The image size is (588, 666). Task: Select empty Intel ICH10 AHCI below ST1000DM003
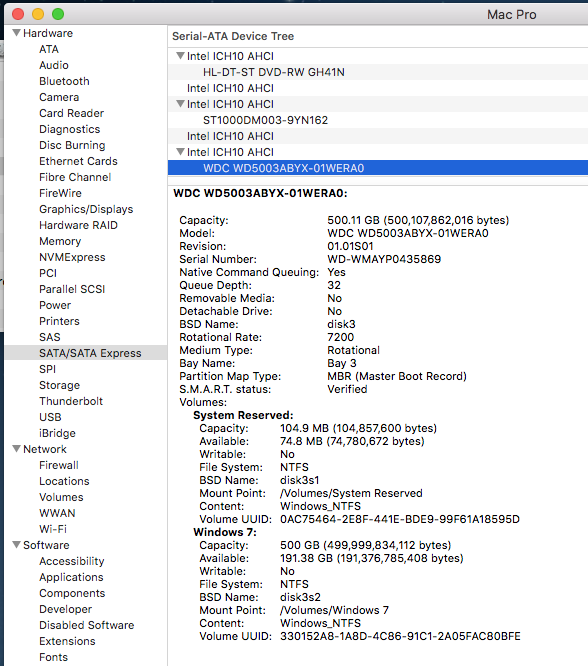[x=378, y=136]
